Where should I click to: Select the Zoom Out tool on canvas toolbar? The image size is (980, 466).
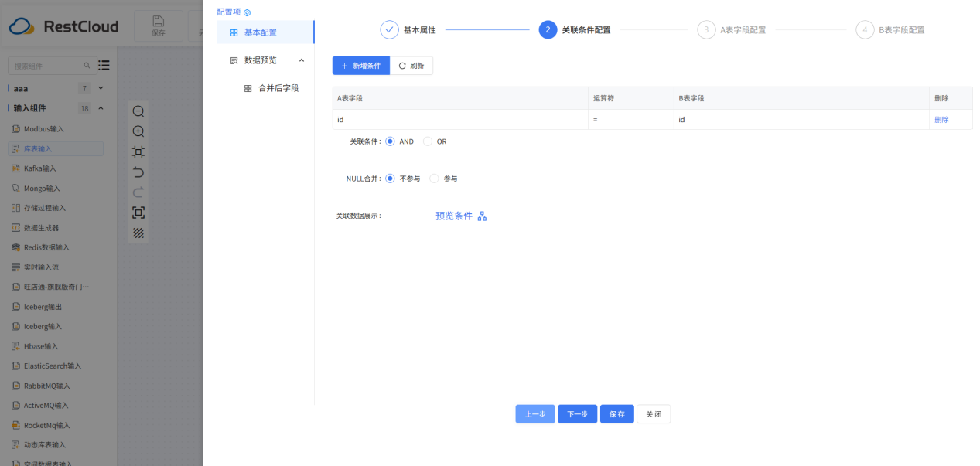(138, 111)
